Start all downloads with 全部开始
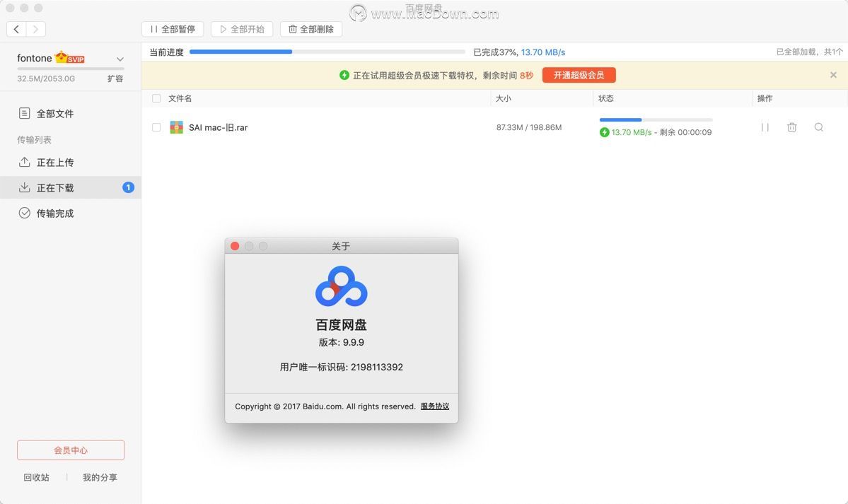The image size is (848, 504). coord(242,29)
